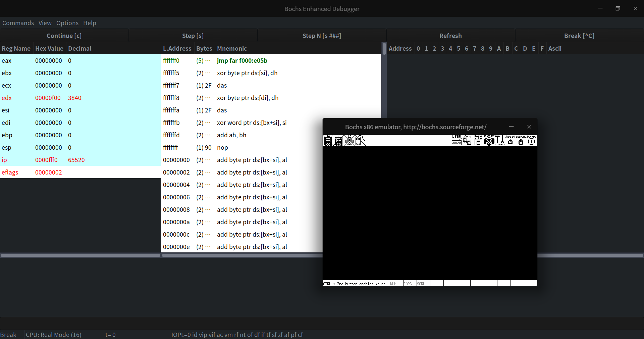
Task: Click the memory dump Address column header
Action: point(400,48)
